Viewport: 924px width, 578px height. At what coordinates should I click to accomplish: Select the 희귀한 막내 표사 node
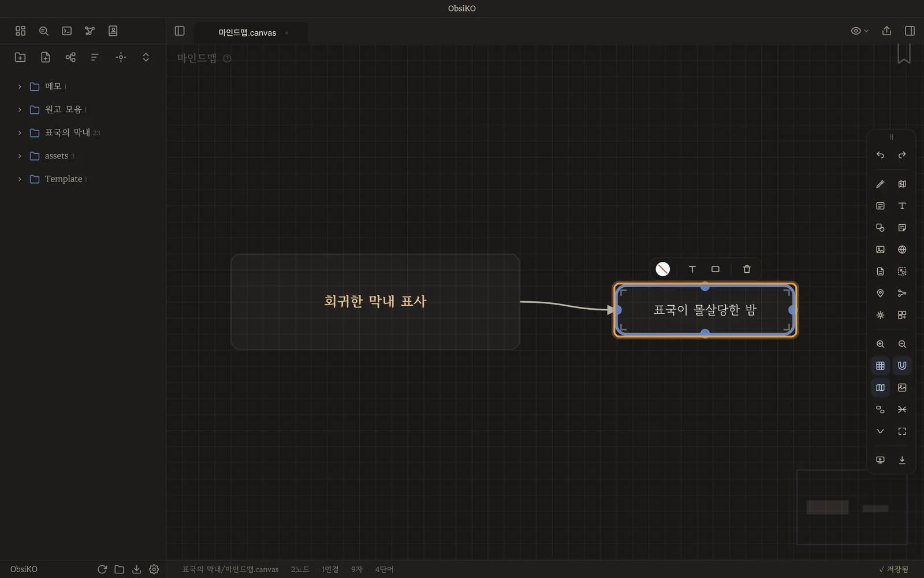point(375,302)
